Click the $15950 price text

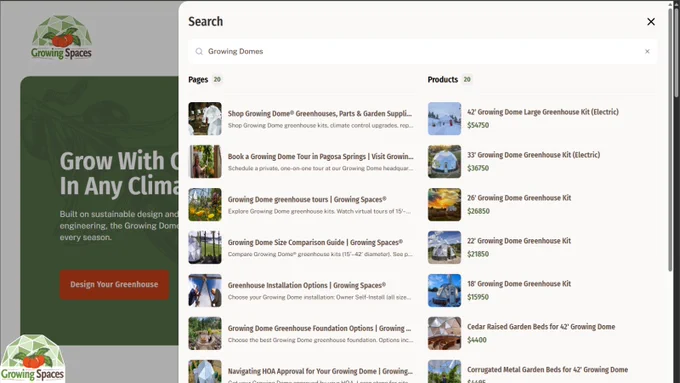[478, 297]
